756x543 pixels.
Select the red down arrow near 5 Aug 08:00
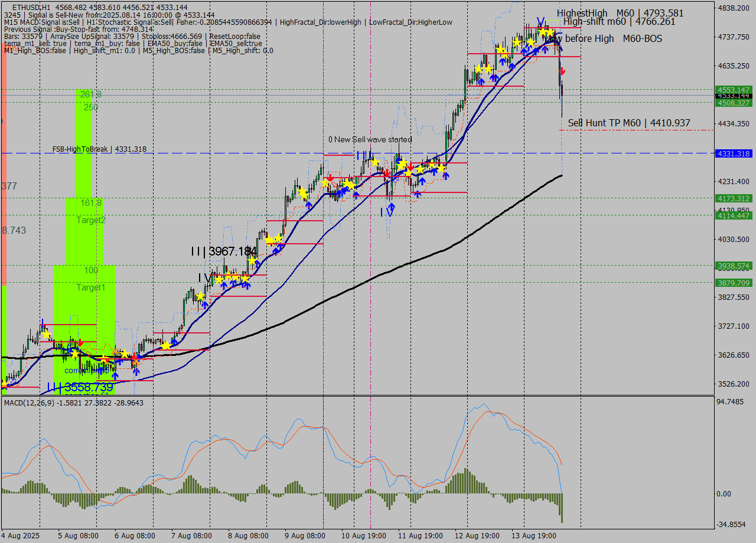(x=80, y=342)
